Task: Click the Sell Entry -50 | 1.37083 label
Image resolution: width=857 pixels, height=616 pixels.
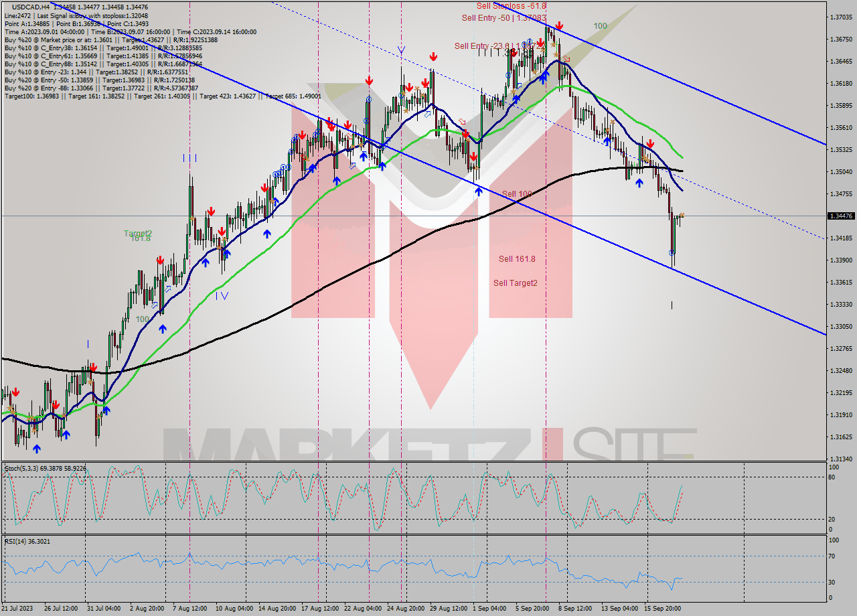Action: [503, 18]
